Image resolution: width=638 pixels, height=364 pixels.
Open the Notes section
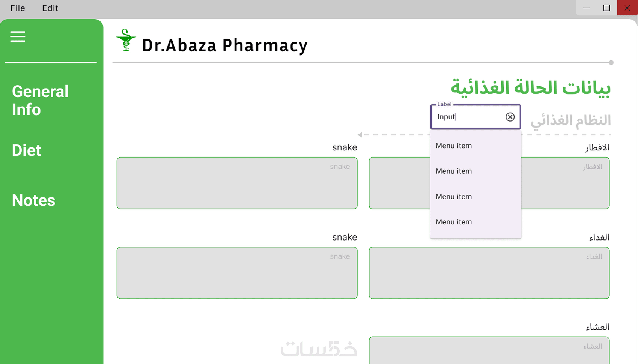(x=33, y=200)
